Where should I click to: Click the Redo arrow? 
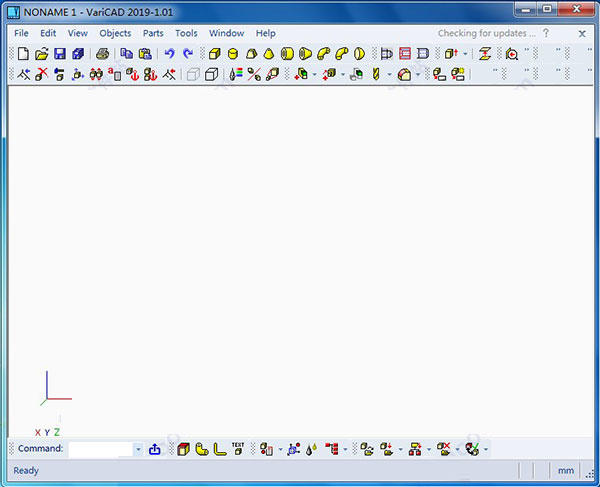(x=188, y=53)
